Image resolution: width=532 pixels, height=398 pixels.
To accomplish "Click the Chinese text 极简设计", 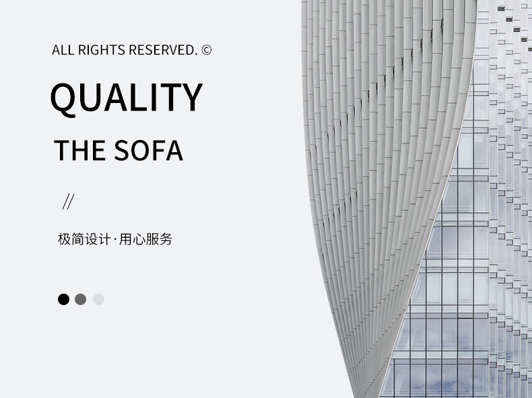I will coord(84,239).
